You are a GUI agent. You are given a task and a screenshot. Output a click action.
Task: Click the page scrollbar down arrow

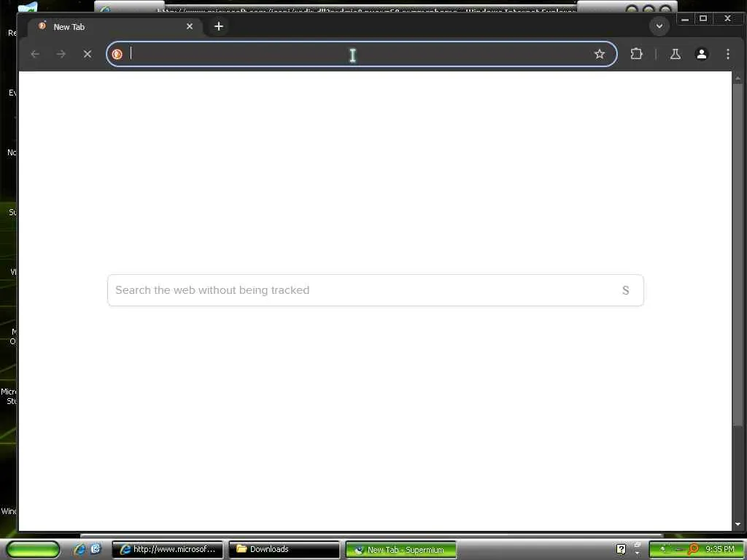point(738,524)
